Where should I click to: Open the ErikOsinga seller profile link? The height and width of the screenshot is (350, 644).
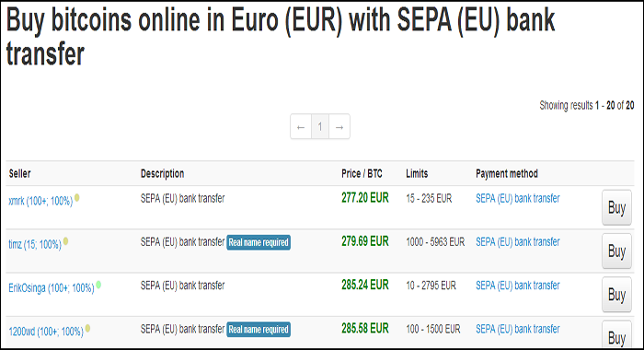tap(52, 288)
